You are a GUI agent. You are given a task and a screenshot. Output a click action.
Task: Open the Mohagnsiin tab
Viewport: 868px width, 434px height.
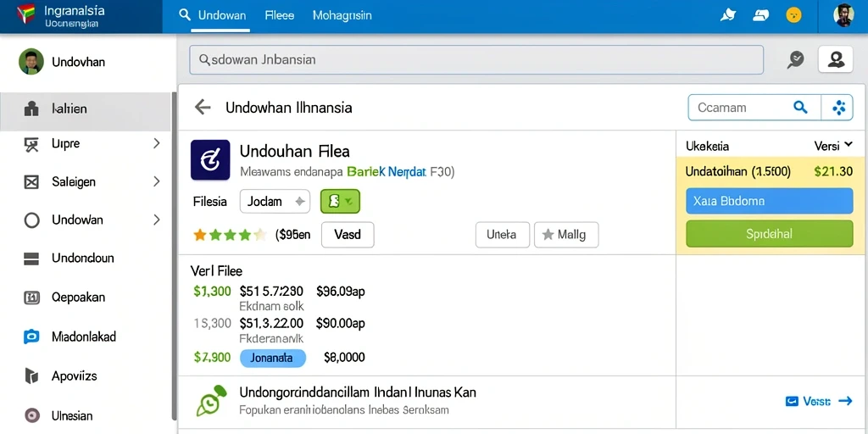342,15
